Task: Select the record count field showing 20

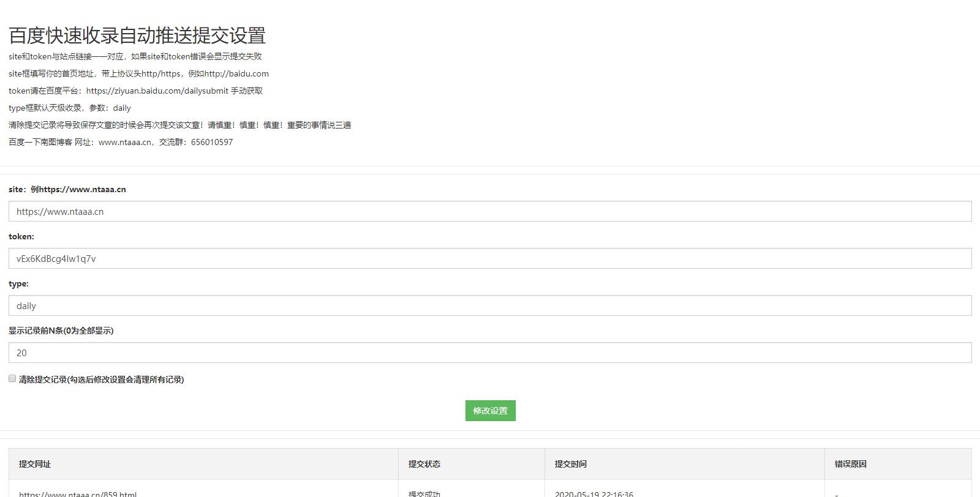Action: (489, 353)
